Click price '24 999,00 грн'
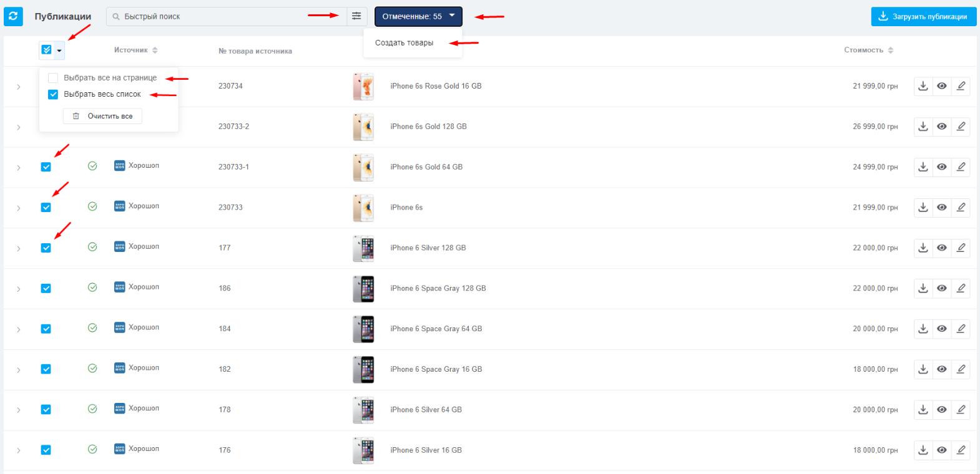980x474 pixels. [x=875, y=167]
